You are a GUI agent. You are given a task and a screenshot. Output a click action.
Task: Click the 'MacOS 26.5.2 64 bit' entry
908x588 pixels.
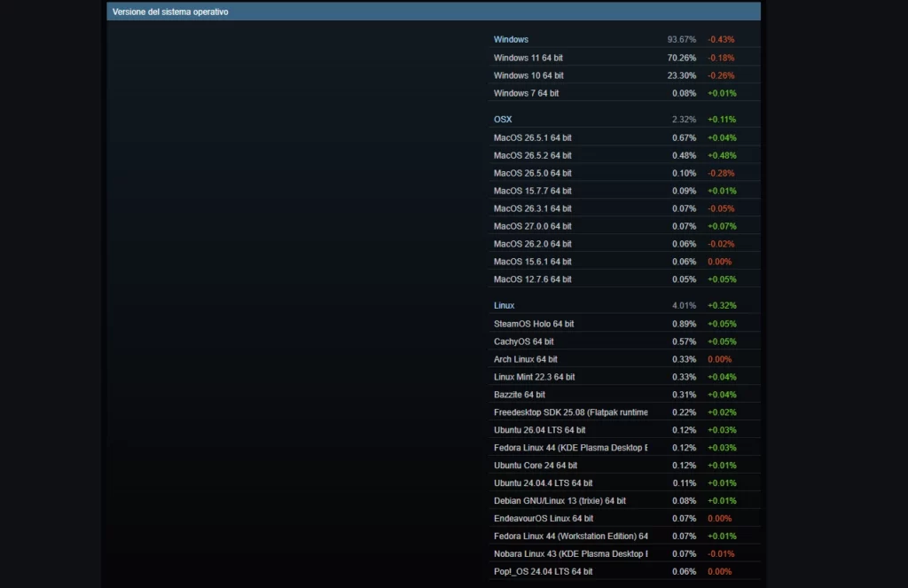click(624, 155)
